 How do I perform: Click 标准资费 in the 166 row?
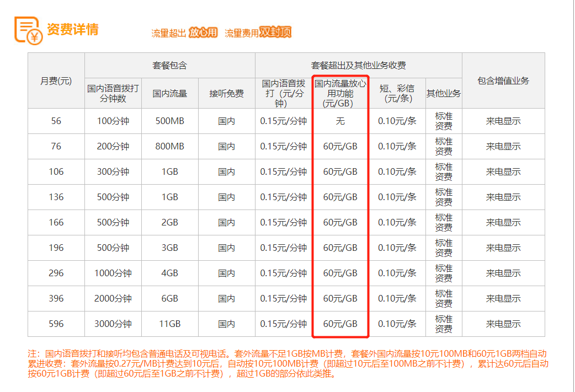[x=444, y=222]
